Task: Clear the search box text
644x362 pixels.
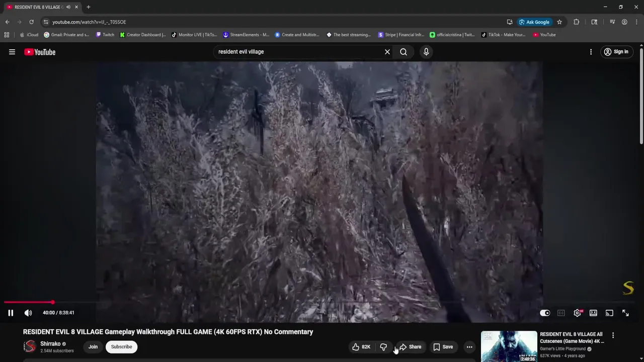Action: pyautogui.click(x=387, y=52)
